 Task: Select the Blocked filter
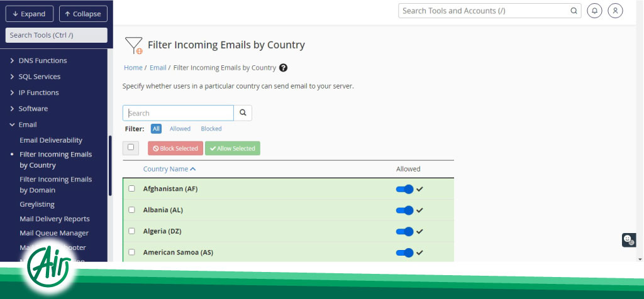[x=211, y=129]
